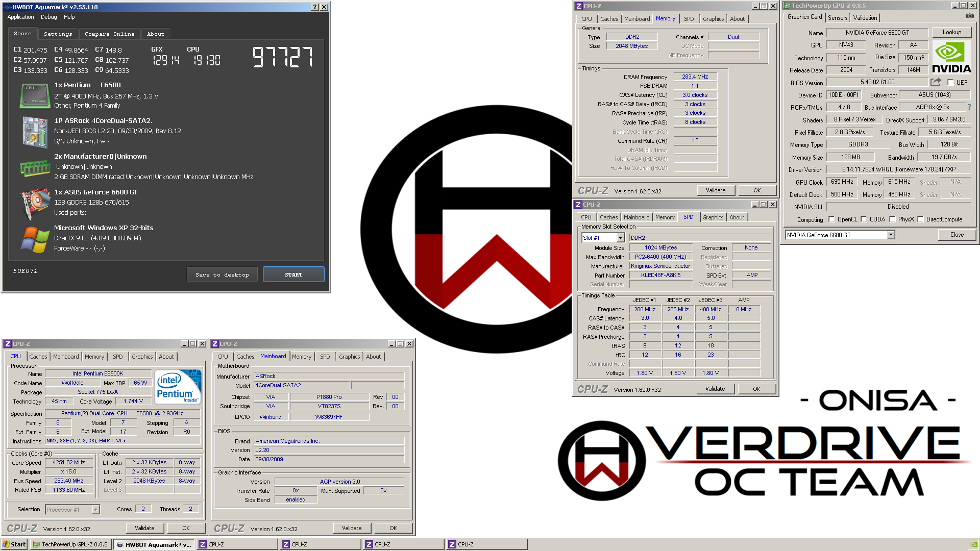Click the NVIDIA system tray icon
This screenshot has height=551, width=980.
[973, 544]
